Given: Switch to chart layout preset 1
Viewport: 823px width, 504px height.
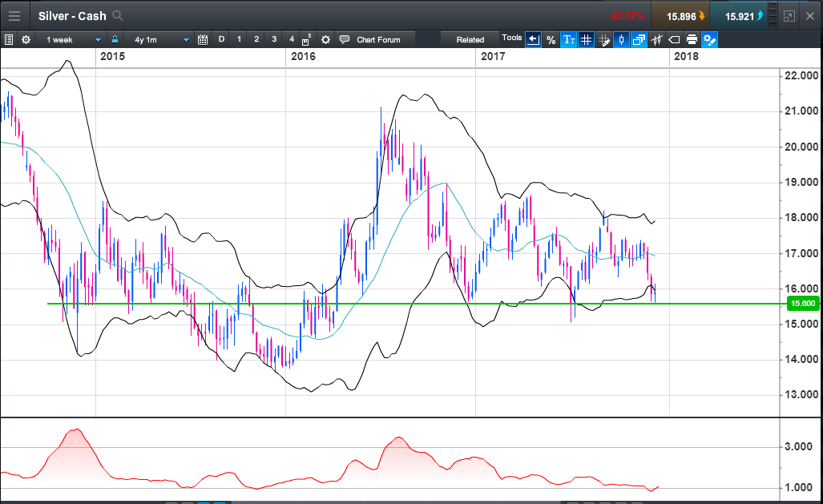Looking at the screenshot, I should [x=239, y=39].
